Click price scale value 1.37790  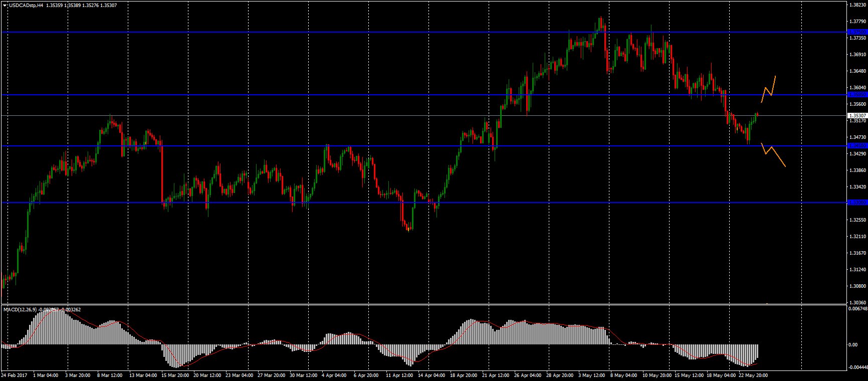tap(858, 21)
